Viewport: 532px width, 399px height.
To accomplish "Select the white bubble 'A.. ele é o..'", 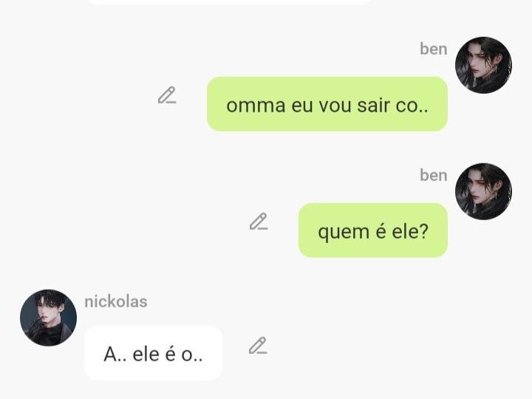I will pyautogui.click(x=153, y=353).
